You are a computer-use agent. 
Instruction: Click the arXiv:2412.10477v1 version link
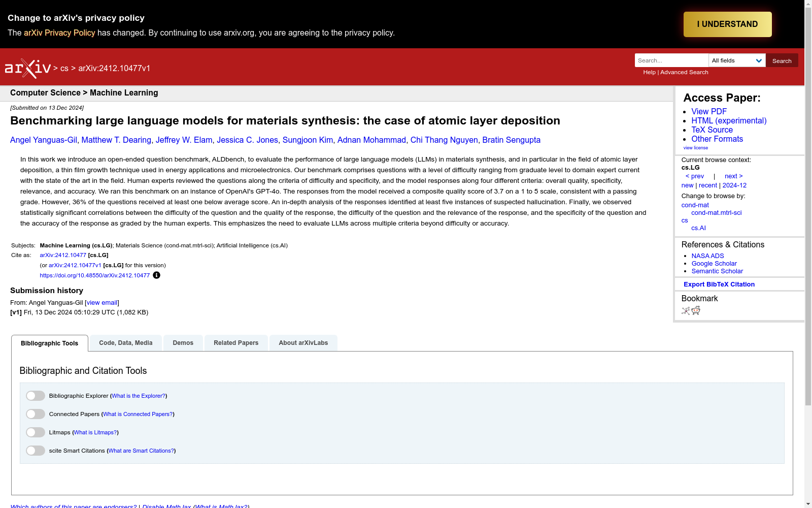(75, 266)
